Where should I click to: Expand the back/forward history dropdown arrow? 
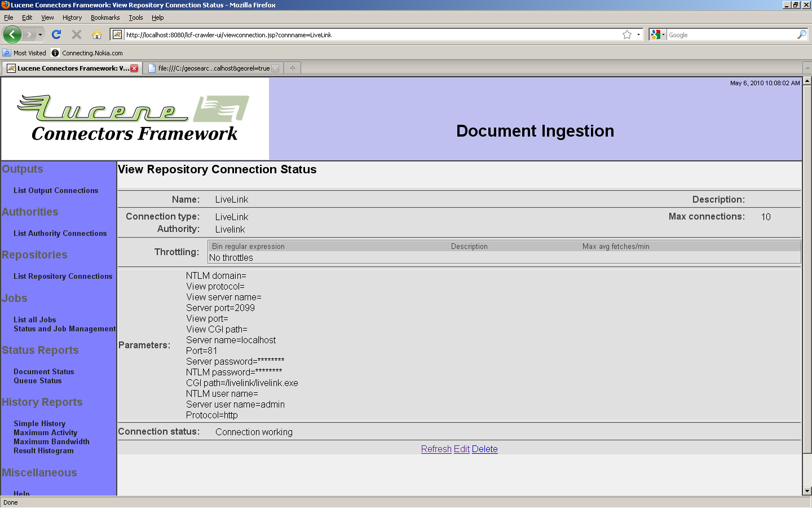click(x=40, y=34)
